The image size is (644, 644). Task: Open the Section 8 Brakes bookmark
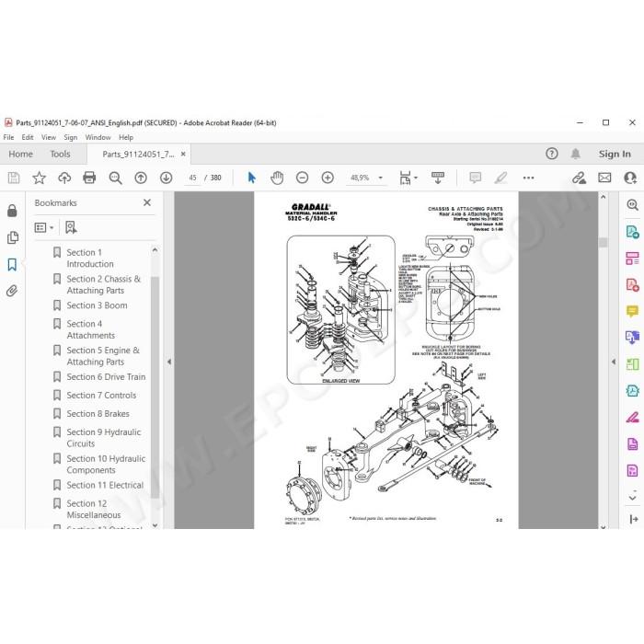(98, 414)
